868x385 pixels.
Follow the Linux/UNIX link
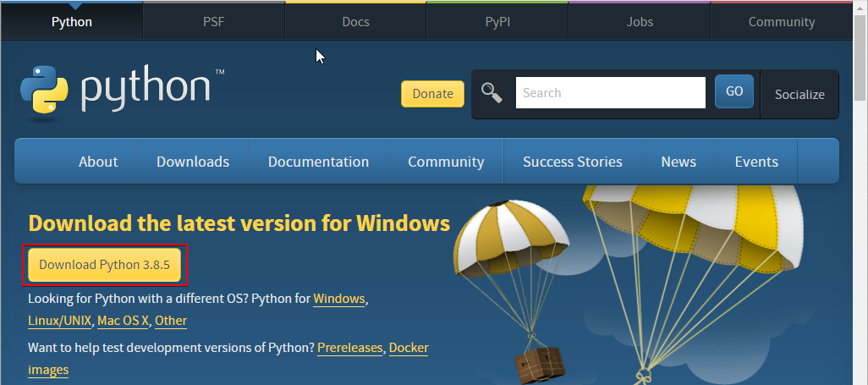click(60, 321)
